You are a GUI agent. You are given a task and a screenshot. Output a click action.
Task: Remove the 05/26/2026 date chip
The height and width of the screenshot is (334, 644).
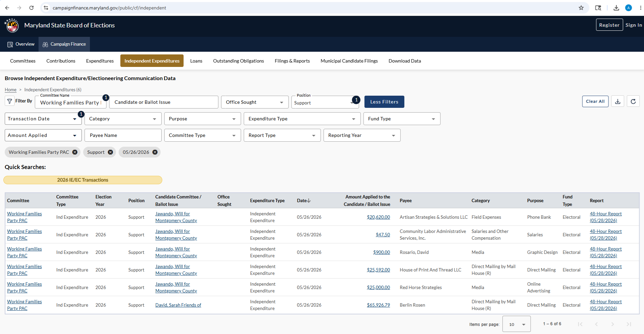coord(155,152)
